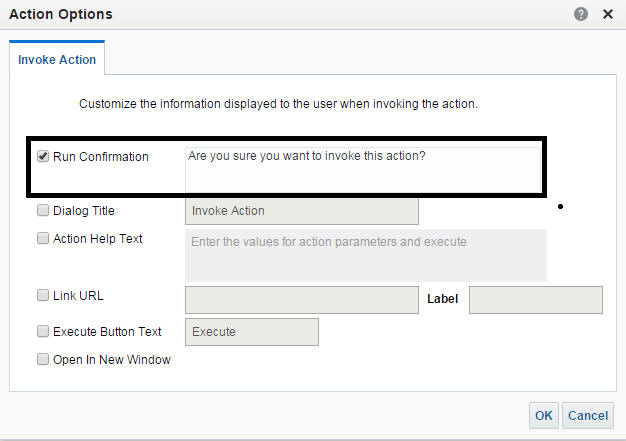
Task: Tick the Link URL checkbox
Action: pos(43,295)
